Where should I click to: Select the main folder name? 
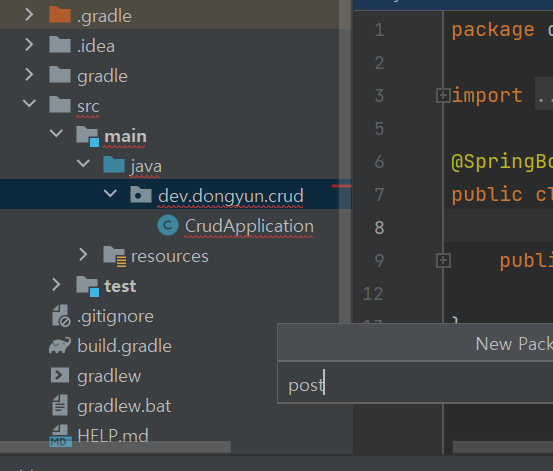pyautogui.click(x=125, y=136)
